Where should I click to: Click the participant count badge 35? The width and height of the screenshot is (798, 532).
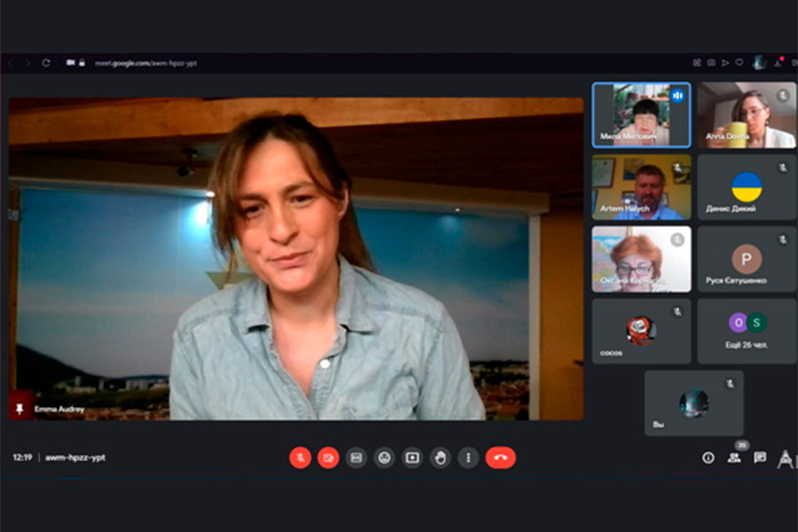pyautogui.click(x=742, y=445)
